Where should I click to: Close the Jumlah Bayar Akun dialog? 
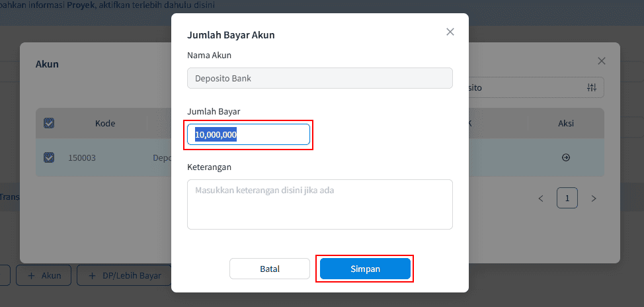coord(450,32)
